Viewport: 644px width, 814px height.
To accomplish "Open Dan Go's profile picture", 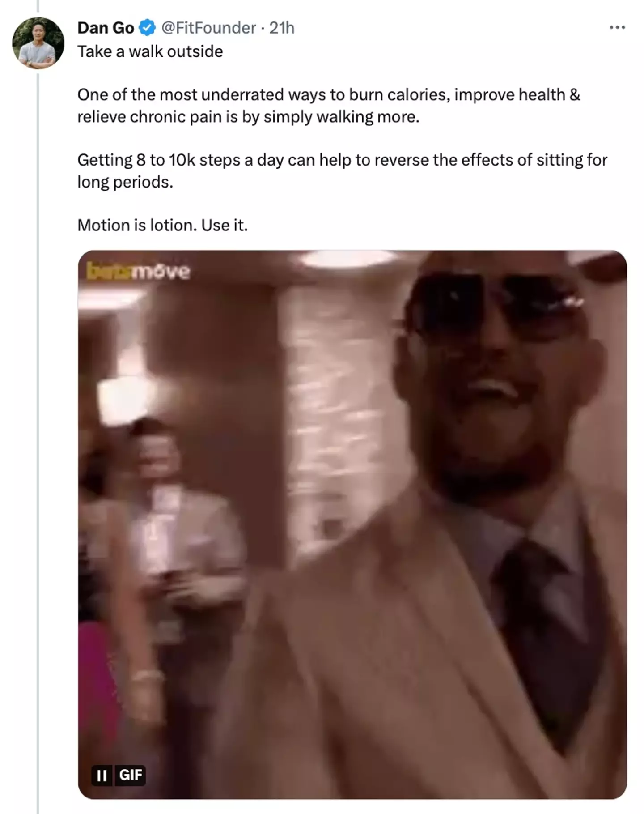I will click(38, 43).
